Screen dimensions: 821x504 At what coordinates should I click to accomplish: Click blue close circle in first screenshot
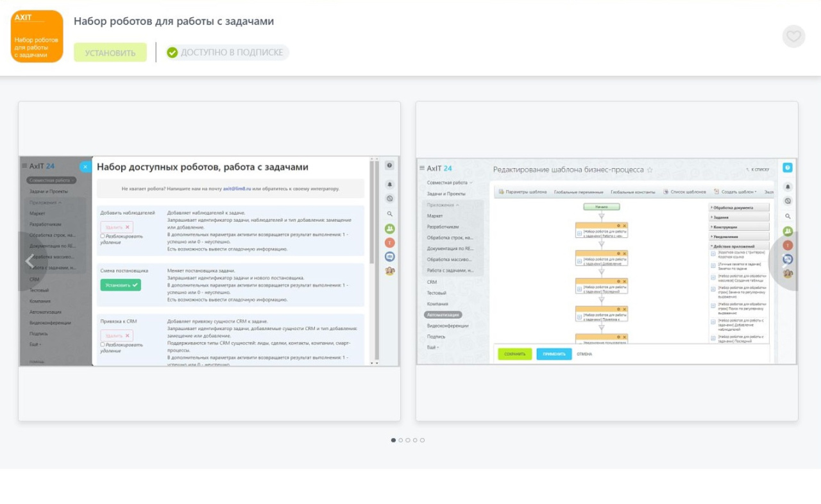(x=85, y=167)
